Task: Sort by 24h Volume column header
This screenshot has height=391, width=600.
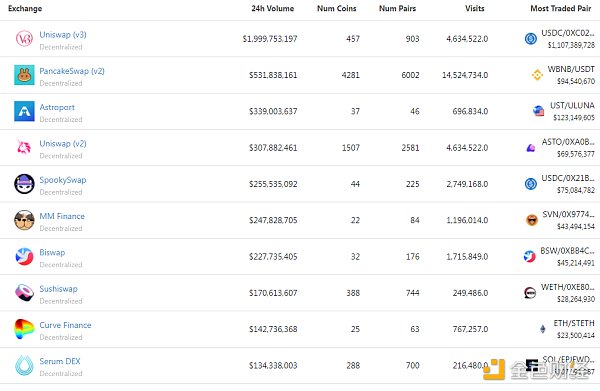Action: (x=273, y=8)
